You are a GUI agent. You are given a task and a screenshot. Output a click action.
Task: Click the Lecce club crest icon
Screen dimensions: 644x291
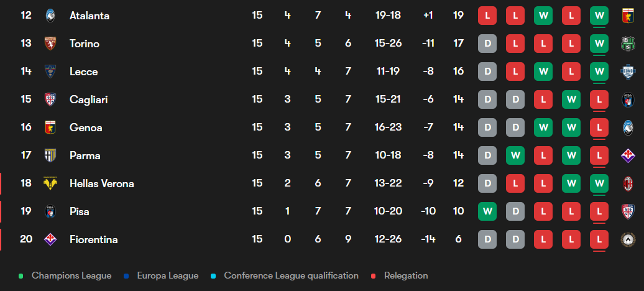click(x=50, y=72)
